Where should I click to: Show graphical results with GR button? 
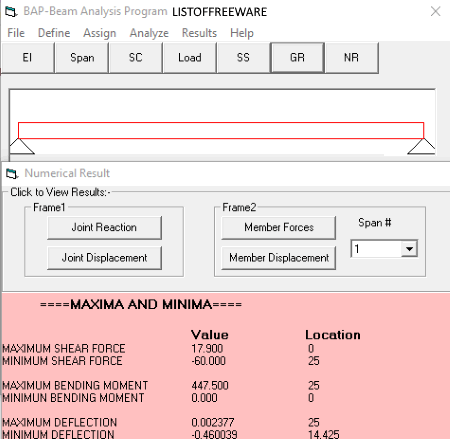(297, 58)
